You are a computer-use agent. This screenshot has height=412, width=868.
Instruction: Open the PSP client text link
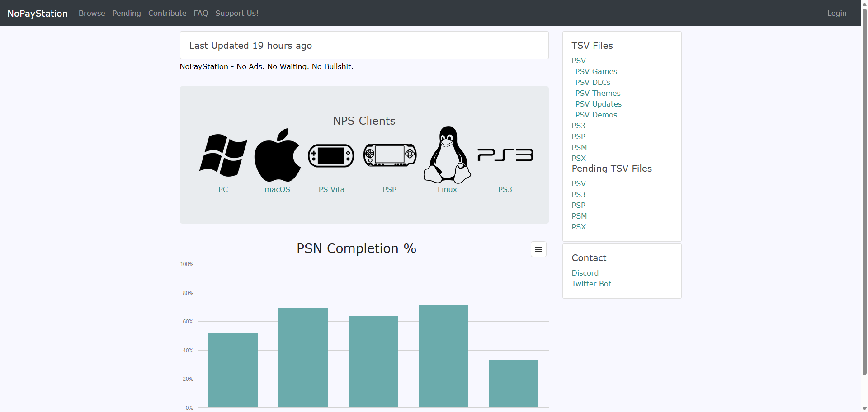(x=390, y=190)
